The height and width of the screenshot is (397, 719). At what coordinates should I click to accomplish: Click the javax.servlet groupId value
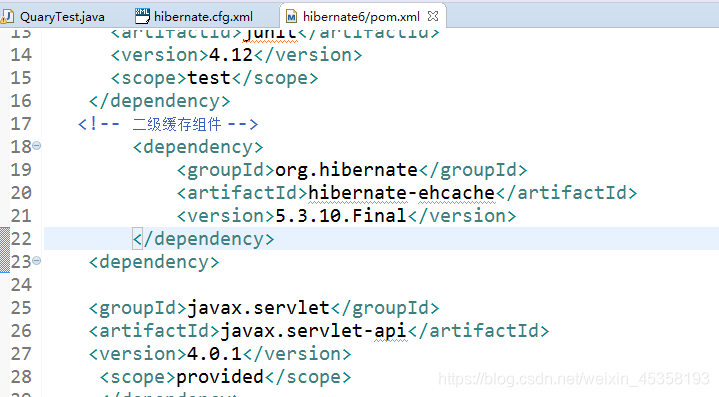(x=258, y=308)
